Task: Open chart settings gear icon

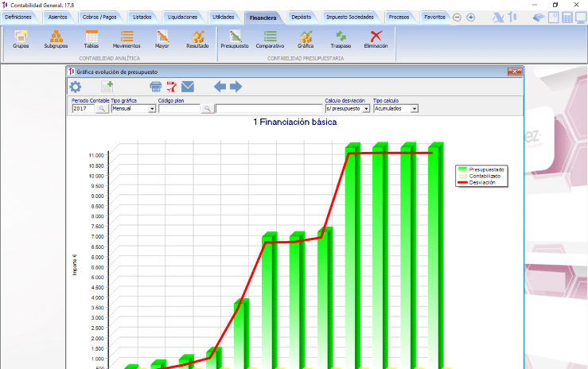Action: tap(76, 87)
